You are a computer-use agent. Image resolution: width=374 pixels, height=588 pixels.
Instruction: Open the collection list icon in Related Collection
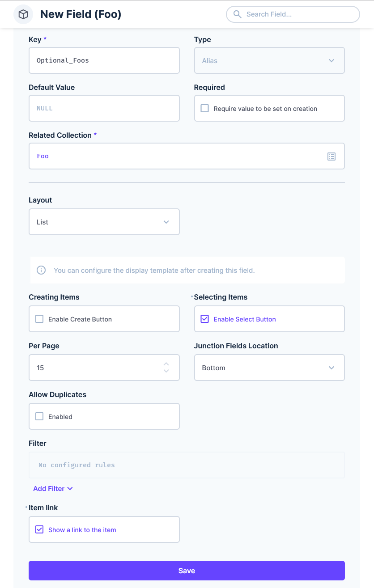click(331, 156)
